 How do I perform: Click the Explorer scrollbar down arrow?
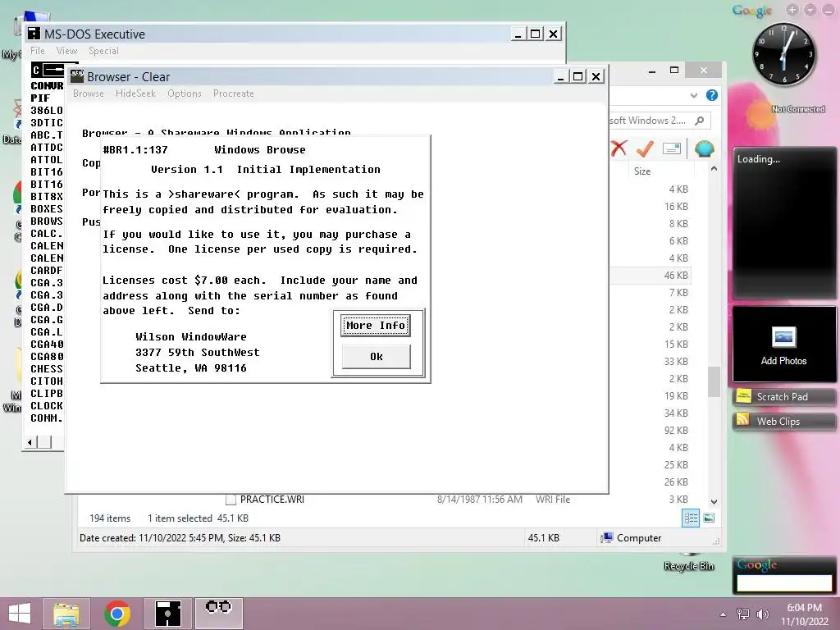714,502
